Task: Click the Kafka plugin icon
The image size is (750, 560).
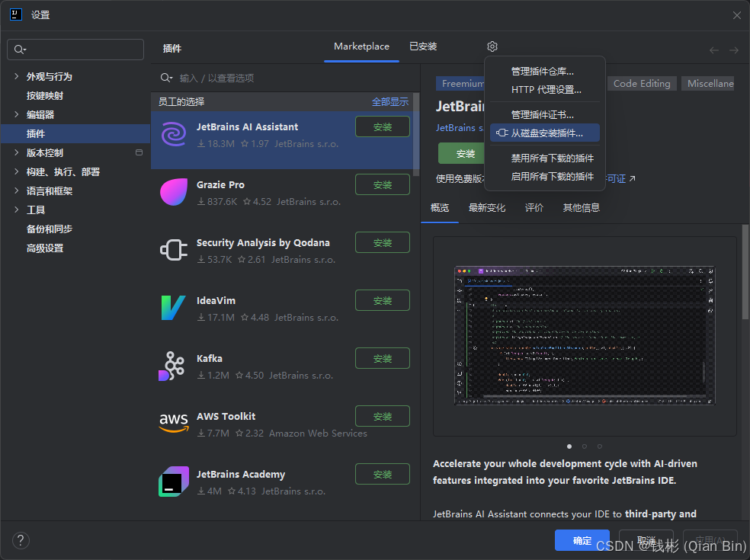Action: click(x=171, y=366)
